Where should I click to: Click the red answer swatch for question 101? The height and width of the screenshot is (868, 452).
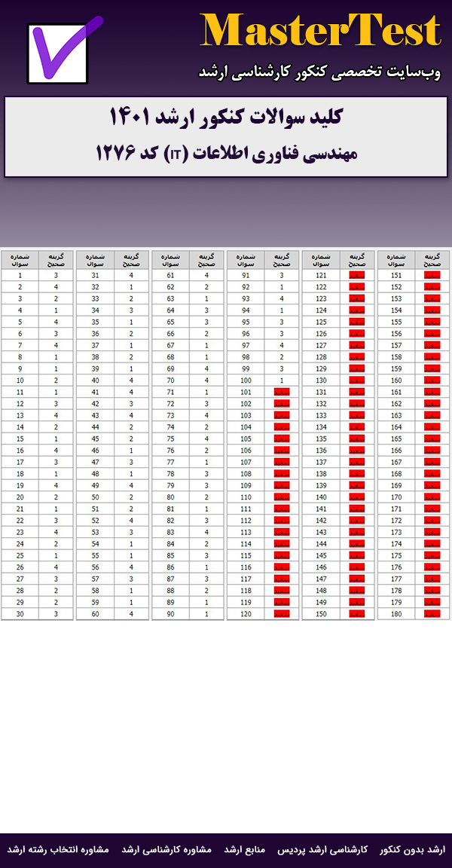282,393
